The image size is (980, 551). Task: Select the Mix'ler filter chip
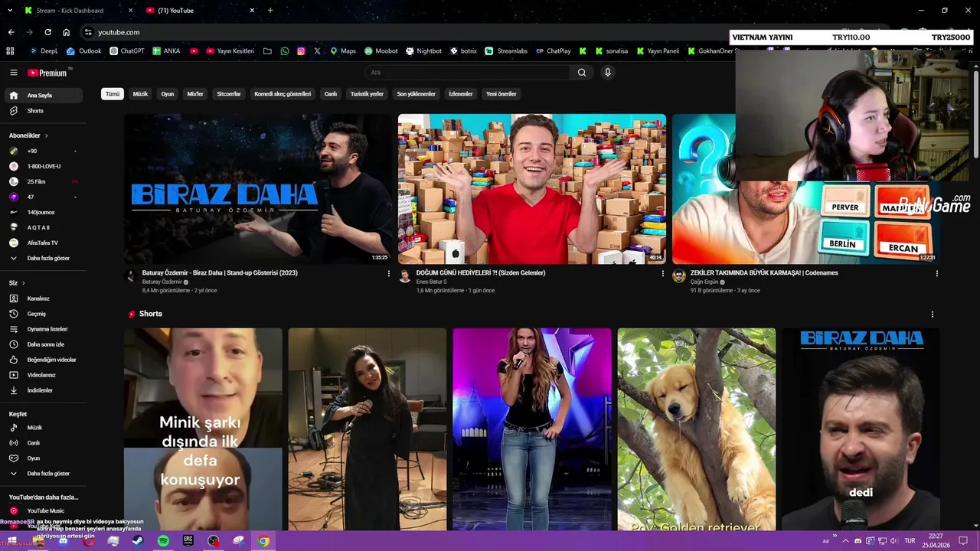point(195,94)
